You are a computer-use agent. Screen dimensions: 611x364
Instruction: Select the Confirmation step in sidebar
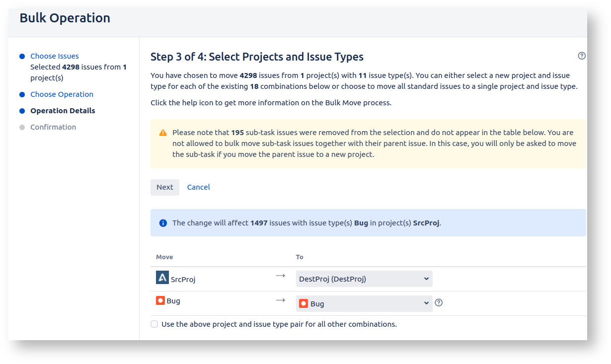coord(53,127)
